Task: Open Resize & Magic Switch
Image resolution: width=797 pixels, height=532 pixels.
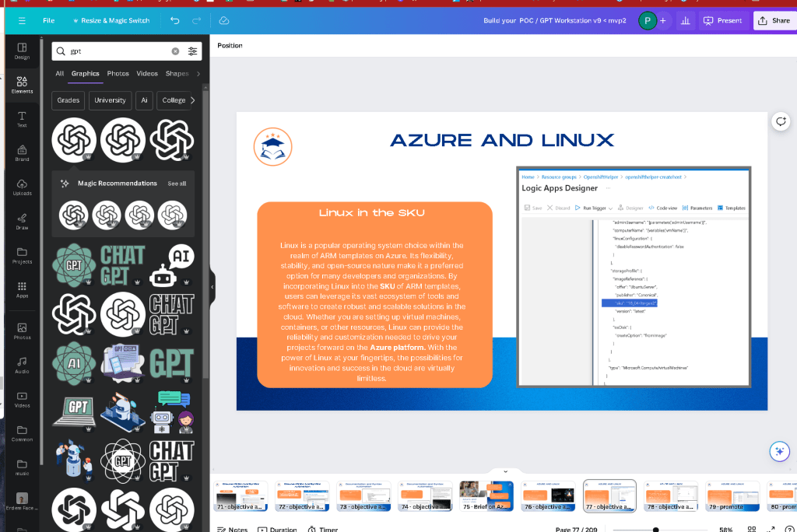Action: (x=111, y=21)
